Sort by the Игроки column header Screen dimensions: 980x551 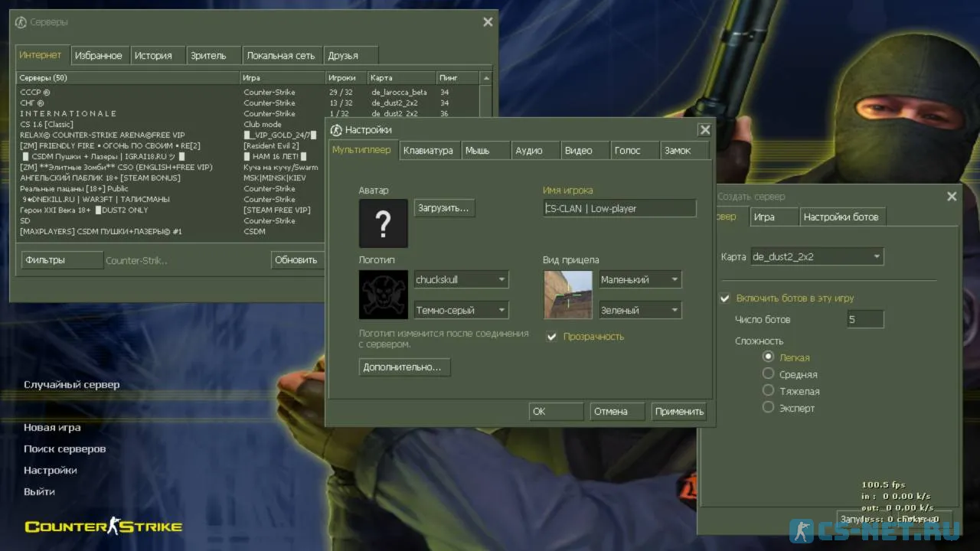pyautogui.click(x=345, y=78)
